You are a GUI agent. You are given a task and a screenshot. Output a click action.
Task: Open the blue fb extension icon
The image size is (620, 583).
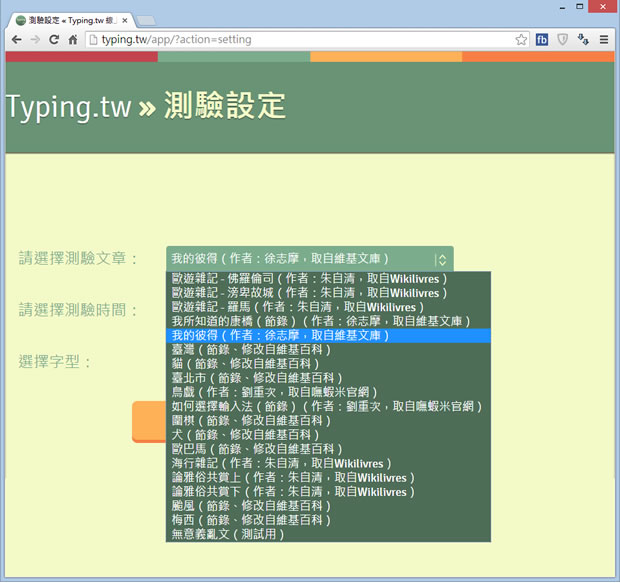pos(542,40)
